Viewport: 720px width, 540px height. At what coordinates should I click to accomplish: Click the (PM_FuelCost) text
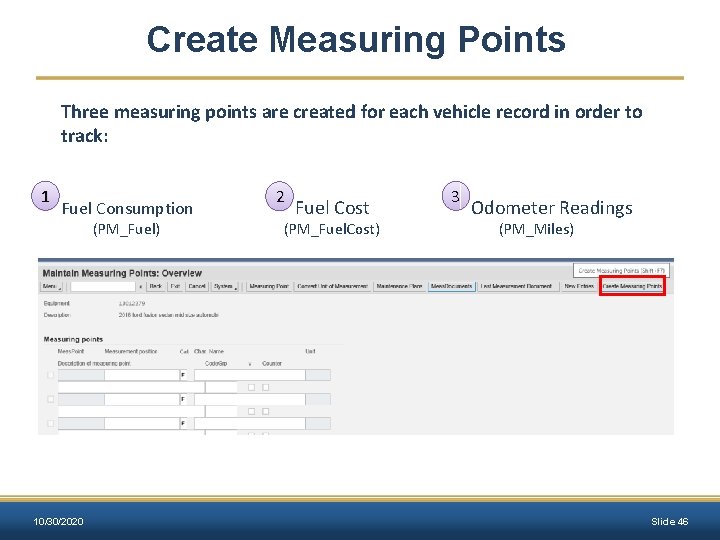332,229
